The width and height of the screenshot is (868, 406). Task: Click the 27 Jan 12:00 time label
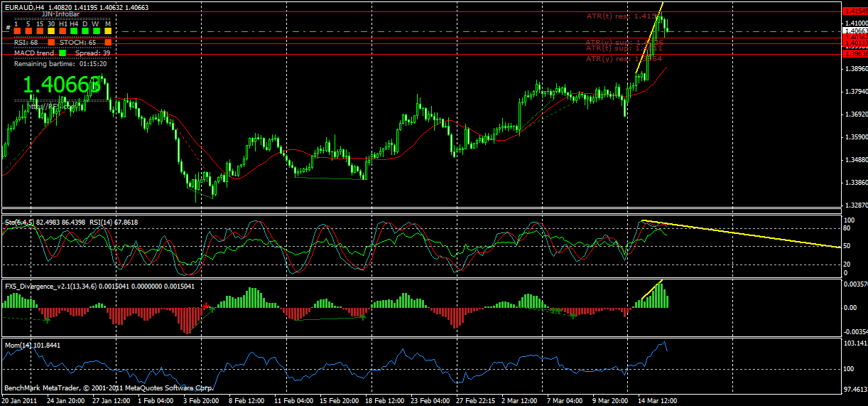tap(113, 401)
